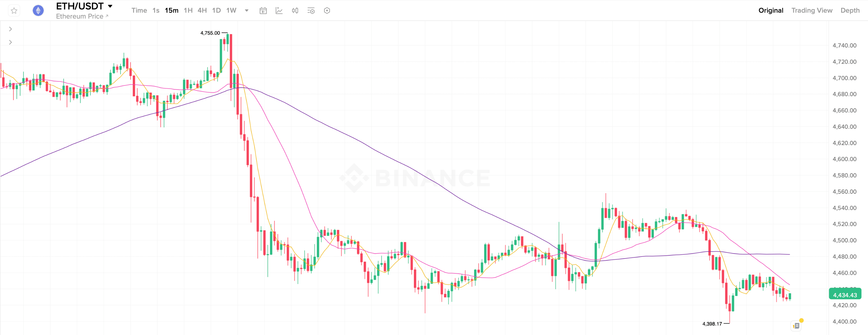The image size is (868, 335).
Task: Switch to the Depth chart tab
Action: tap(850, 10)
